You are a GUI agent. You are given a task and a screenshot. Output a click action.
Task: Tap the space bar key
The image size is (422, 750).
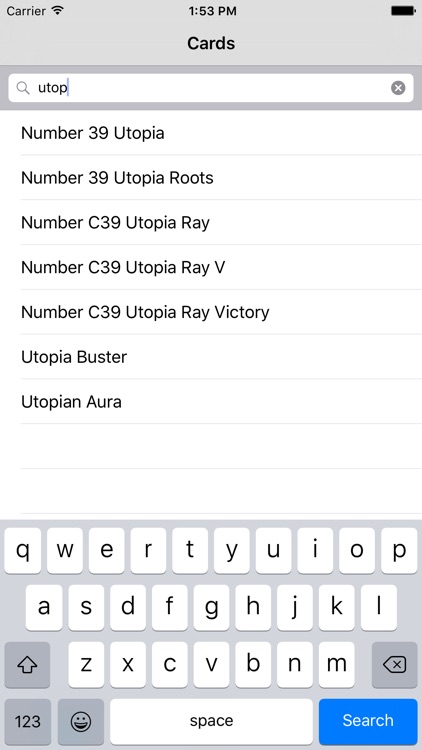click(x=211, y=721)
